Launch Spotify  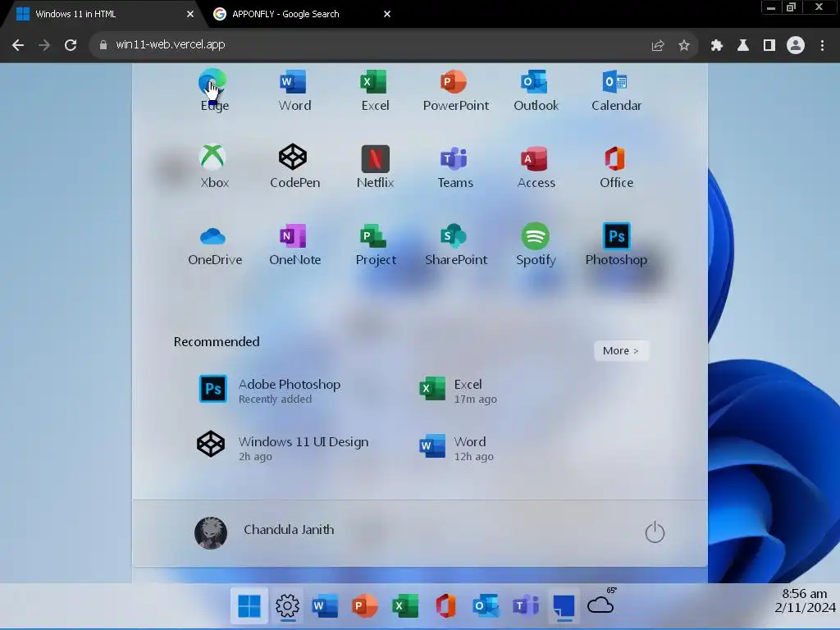(536, 244)
